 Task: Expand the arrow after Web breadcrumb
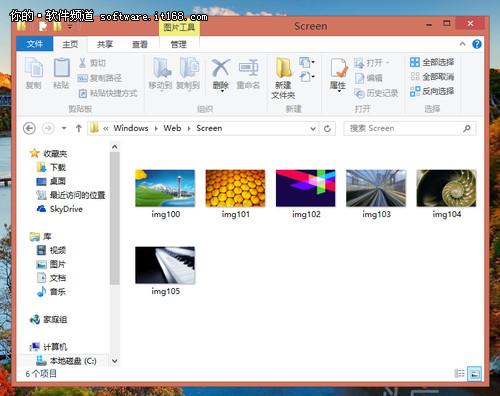[x=189, y=128]
